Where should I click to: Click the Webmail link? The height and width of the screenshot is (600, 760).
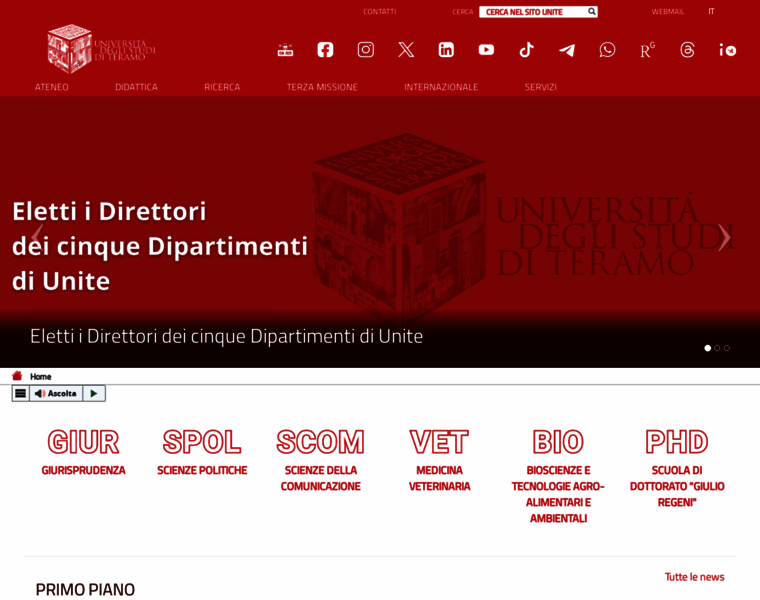668,12
